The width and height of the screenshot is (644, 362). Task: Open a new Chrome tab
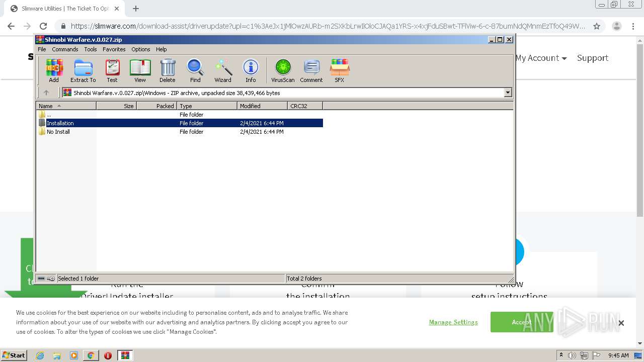(x=136, y=9)
